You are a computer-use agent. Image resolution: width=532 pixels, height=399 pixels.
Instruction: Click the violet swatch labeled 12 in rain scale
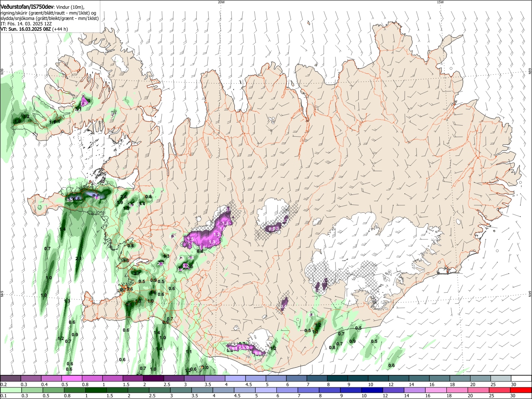[394, 390]
